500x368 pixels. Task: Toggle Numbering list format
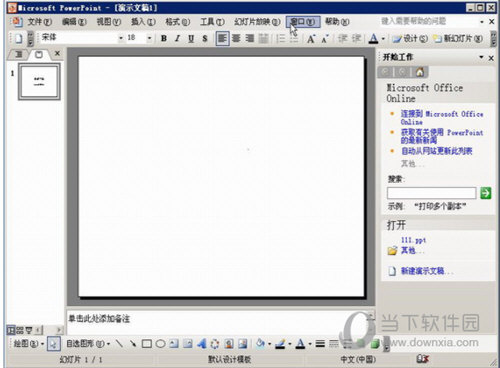coord(281,39)
